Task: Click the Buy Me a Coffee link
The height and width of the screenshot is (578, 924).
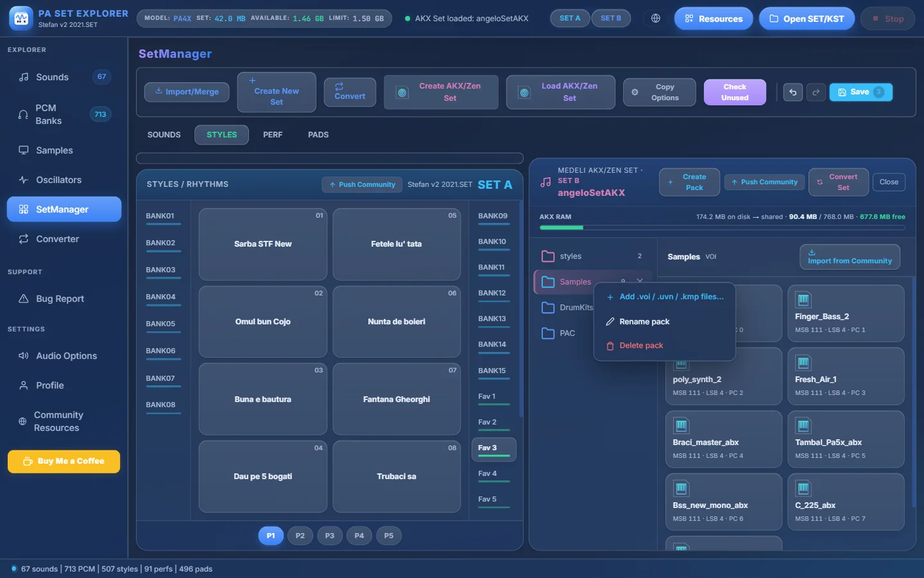Action: pyautogui.click(x=64, y=462)
